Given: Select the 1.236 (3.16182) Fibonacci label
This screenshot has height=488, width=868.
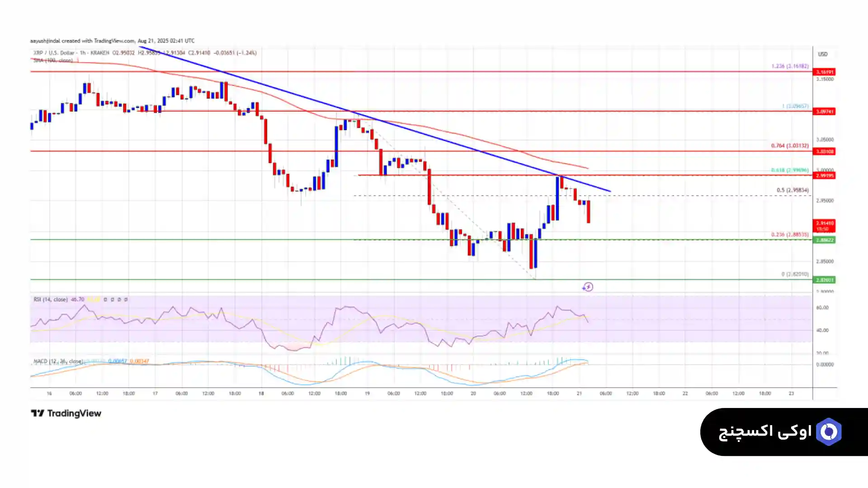Looking at the screenshot, I should pos(790,66).
